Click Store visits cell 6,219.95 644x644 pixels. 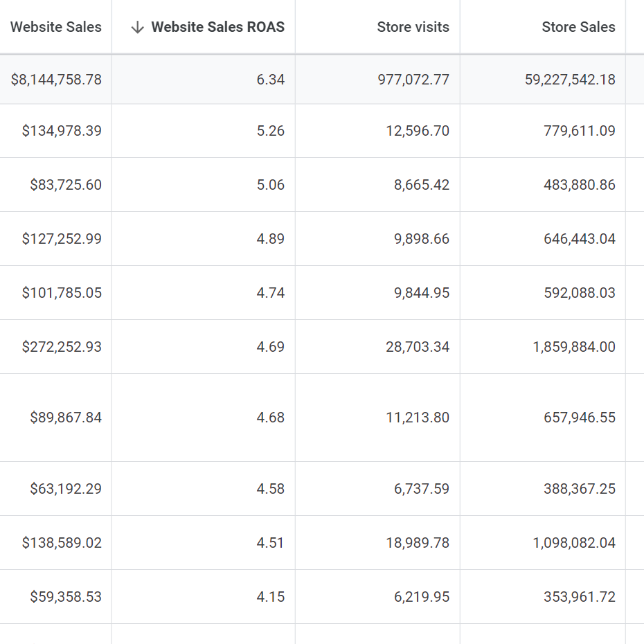pos(422,596)
